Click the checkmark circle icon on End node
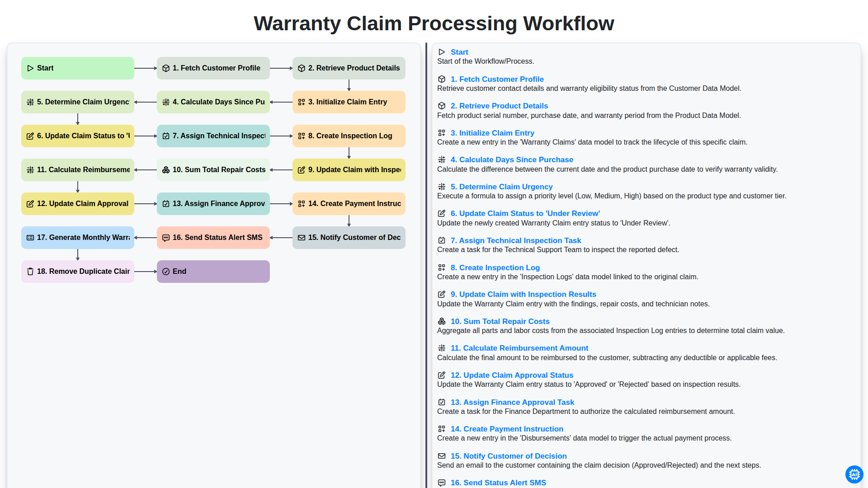The width and height of the screenshot is (868, 488). [x=166, y=272]
